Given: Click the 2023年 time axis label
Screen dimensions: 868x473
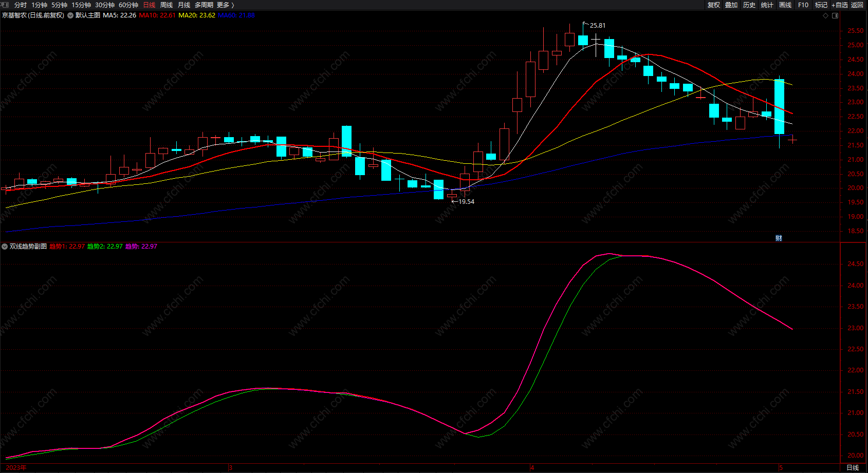Looking at the screenshot, I should click(16, 468).
